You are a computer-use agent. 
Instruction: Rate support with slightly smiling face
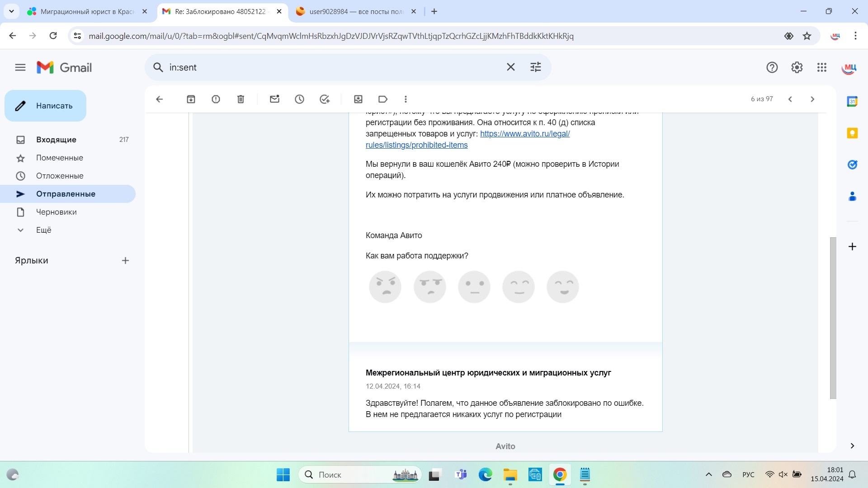pos(519,287)
